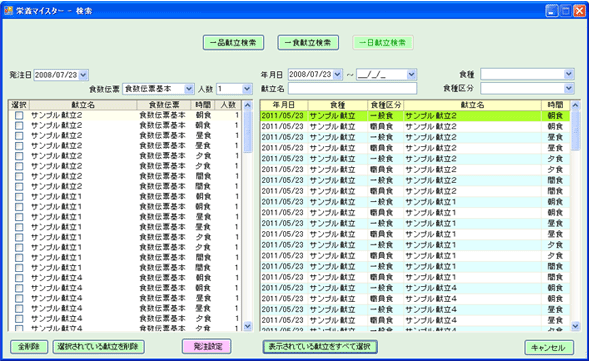Viewport: 590px width, 361px height.
Task: Expand the 食種区分 dropdown
Action: [x=569, y=88]
